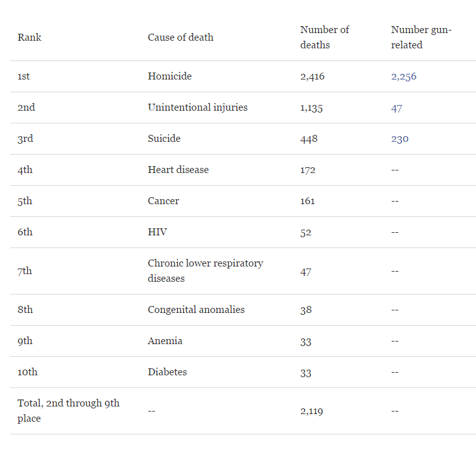Click the Congenital anomalies cell
Screen dimensions: 476x451
pos(196,310)
